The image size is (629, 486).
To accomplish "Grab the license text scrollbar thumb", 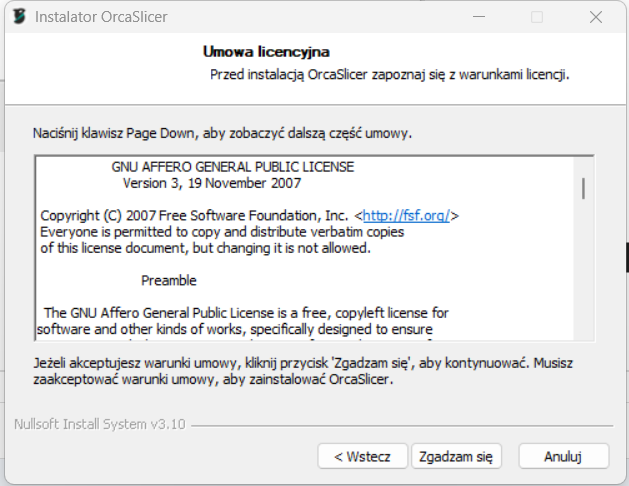I will [x=583, y=188].
